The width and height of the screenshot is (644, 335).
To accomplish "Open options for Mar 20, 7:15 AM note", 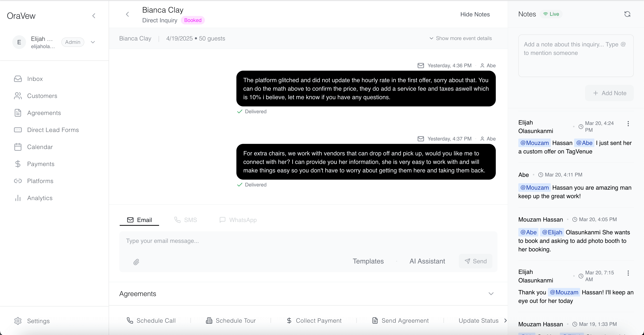I will [x=628, y=273].
